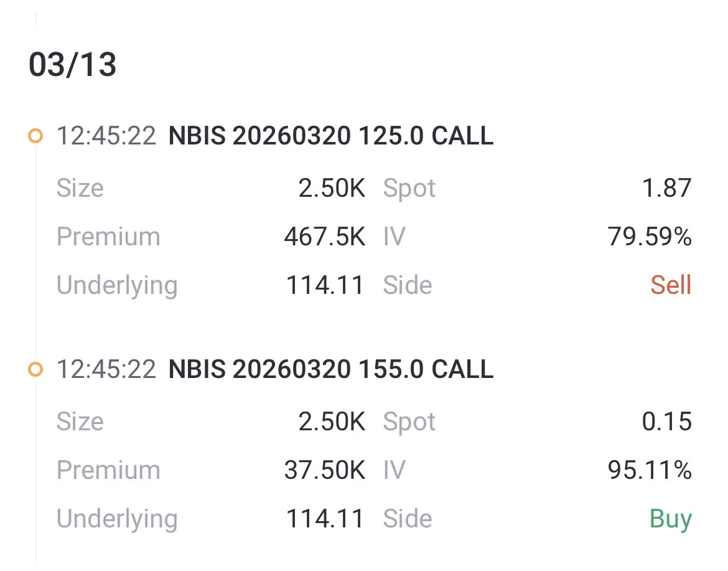Tap the 467.5K premium value

tap(324, 237)
